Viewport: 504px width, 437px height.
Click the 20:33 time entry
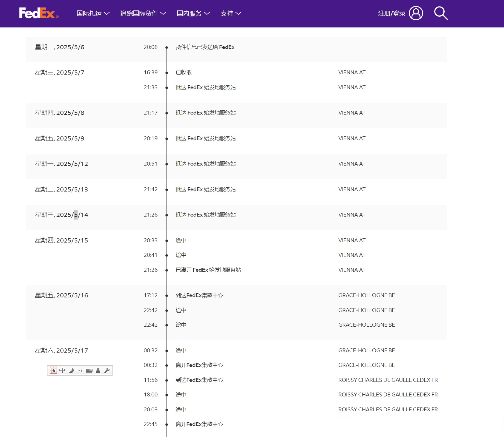click(x=151, y=240)
